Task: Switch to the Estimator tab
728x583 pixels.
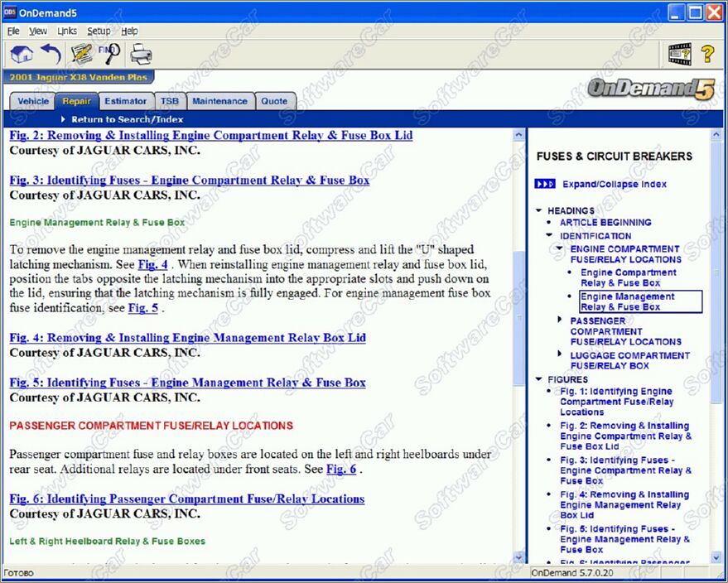Action: coord(125,101)
